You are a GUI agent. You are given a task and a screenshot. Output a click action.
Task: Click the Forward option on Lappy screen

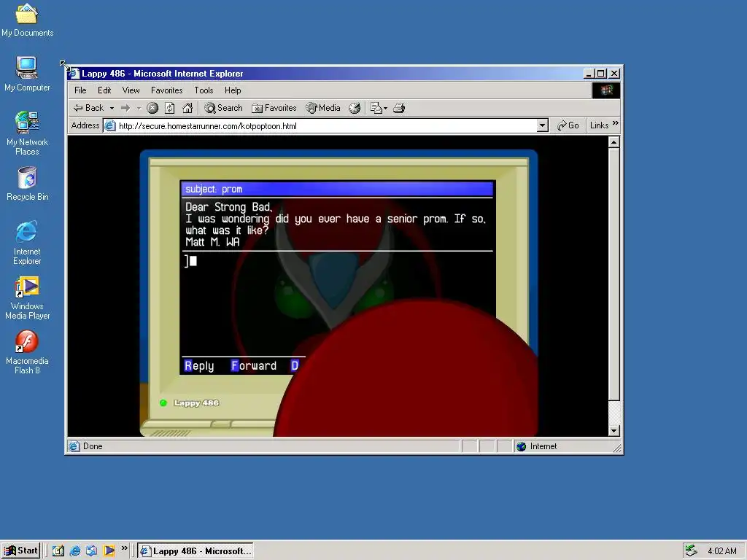[x=253, y=366]
